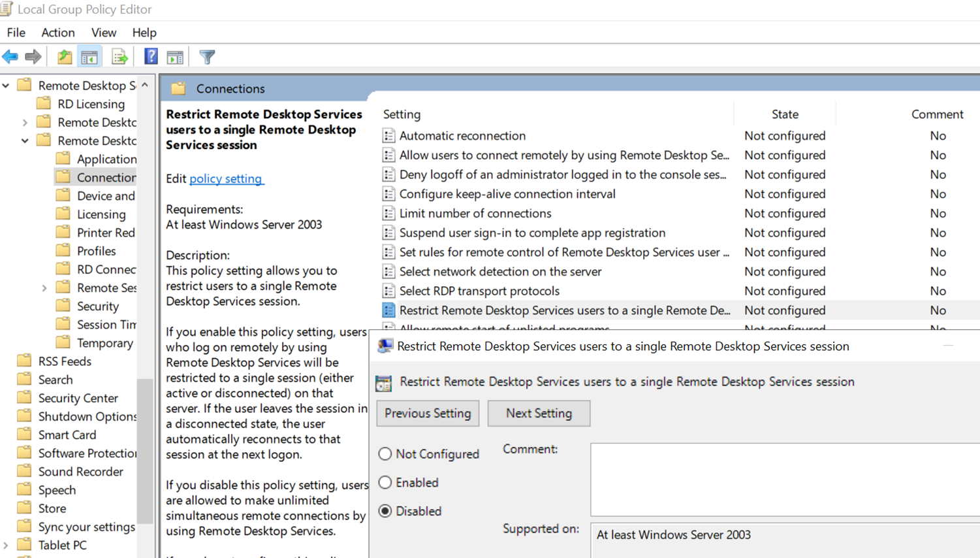
Task: Click folder icon beside RSS Feeds
Action: [x=24, y=361]
